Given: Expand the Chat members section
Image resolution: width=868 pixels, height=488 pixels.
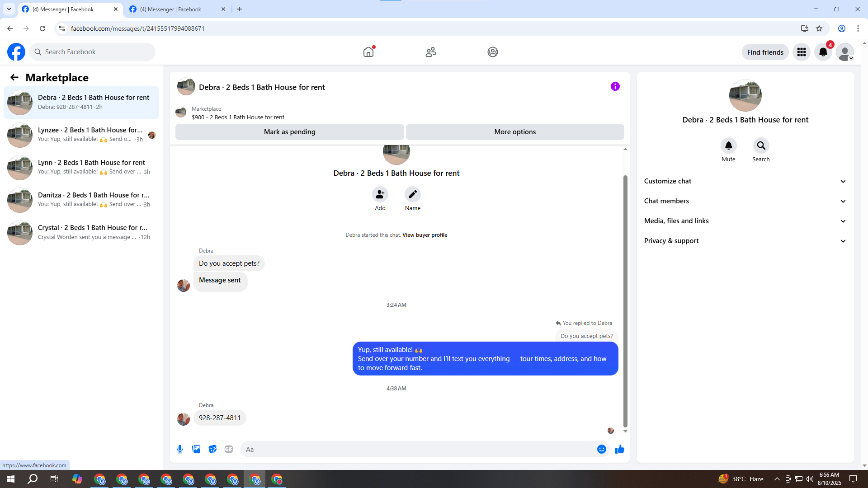Looking at the screenshot, I should [745, 201].
